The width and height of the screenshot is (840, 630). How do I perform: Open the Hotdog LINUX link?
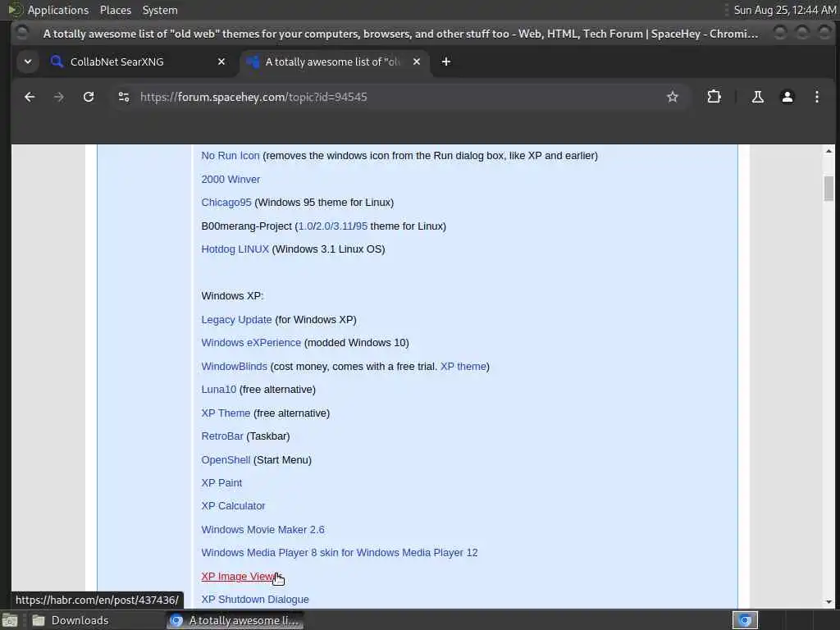pos(235,249)
